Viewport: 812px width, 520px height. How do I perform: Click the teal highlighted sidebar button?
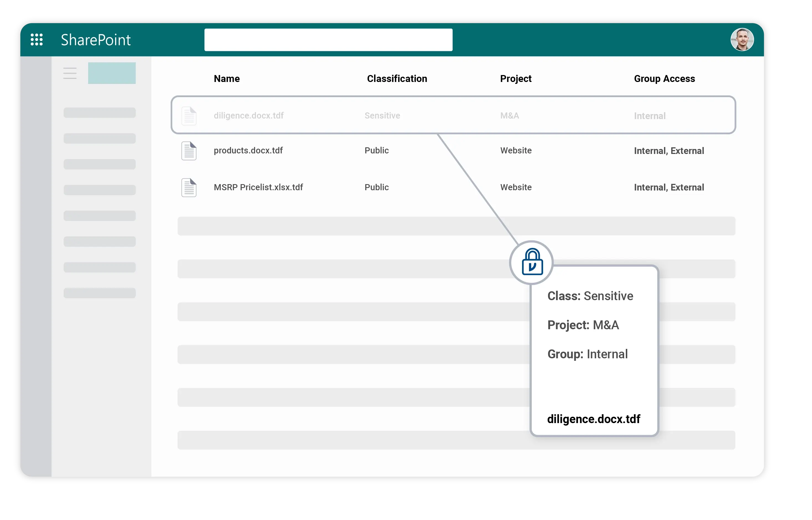pyautogui.click(x=112, y=73)
